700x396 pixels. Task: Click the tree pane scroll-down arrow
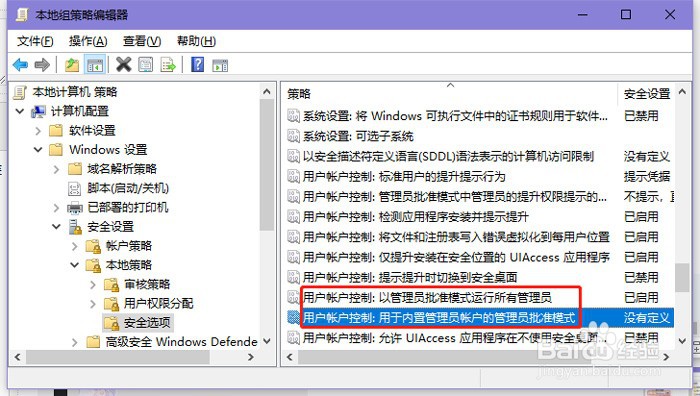click(267, 342)
